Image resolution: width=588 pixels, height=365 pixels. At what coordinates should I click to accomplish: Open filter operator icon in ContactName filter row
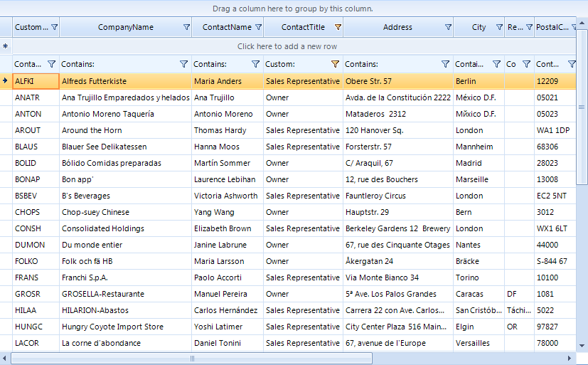(255, 64)
